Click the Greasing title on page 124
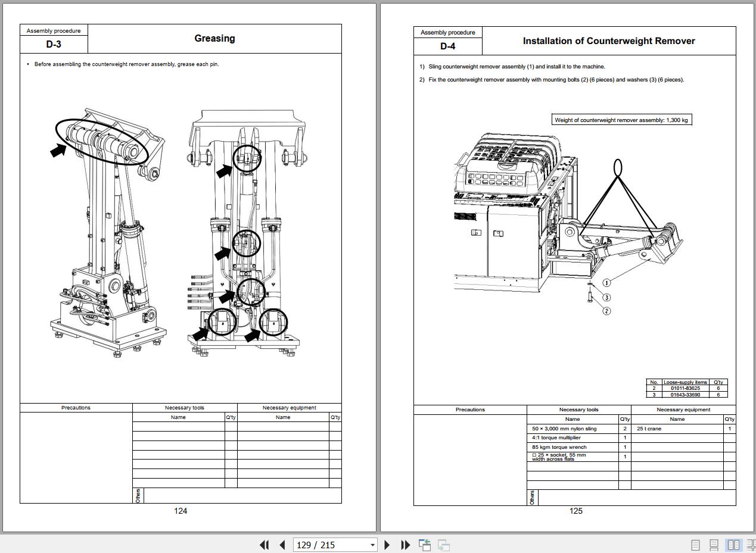 pyautogui.click(x=214, y=39)
